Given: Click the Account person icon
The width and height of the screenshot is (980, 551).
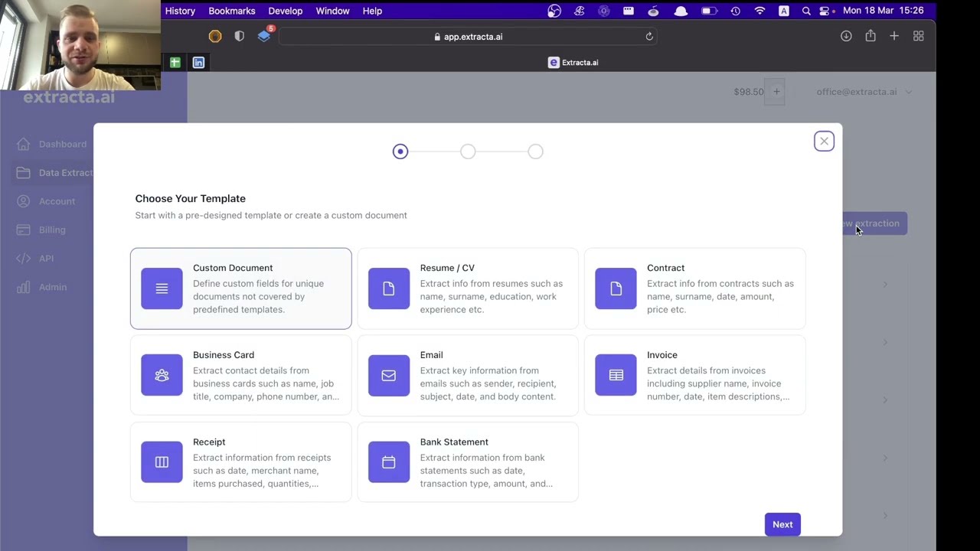Looking at the screenshot, I should tap(24, 201).
